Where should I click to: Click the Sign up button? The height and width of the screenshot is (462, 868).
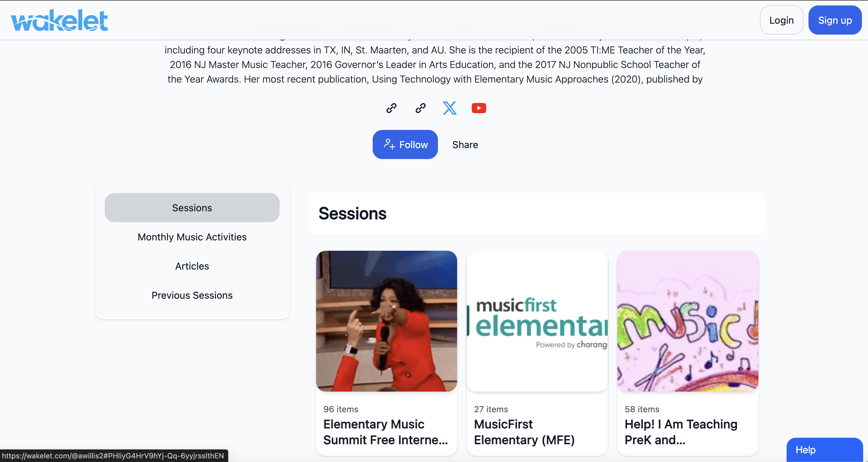(x=835, y=20)
